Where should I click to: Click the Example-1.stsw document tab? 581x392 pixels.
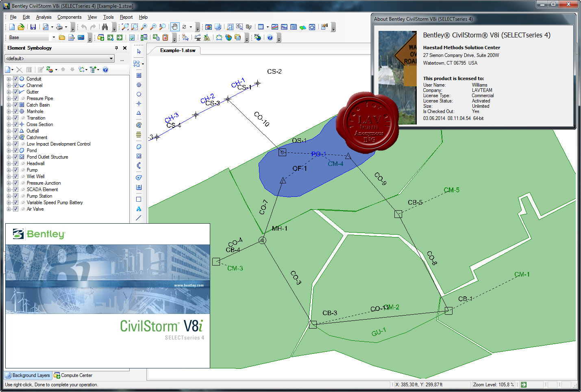tap(178, 50)
